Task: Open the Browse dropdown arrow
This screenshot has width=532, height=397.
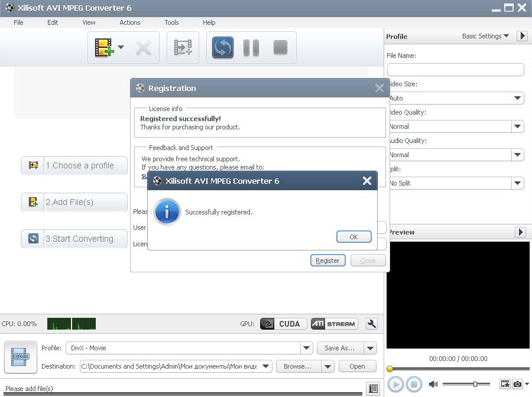Action: (327, 366)
